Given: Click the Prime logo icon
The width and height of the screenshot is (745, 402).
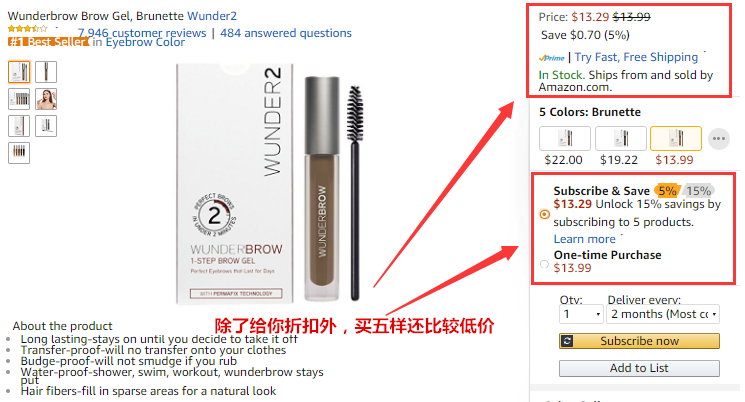Looking at the screenshot, I should click(551, 58).
